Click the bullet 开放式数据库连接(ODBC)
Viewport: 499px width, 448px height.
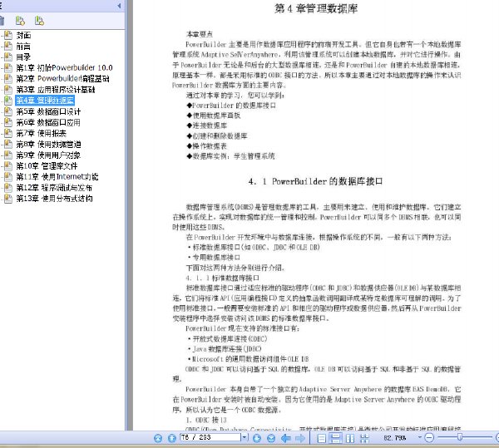[x=228, y=339]
